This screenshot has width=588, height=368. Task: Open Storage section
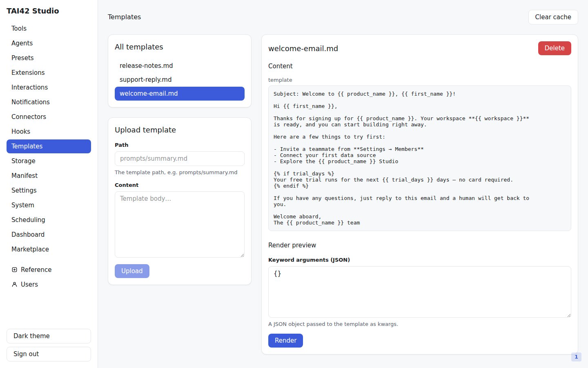pyautogui.click(x=49, y=161)
